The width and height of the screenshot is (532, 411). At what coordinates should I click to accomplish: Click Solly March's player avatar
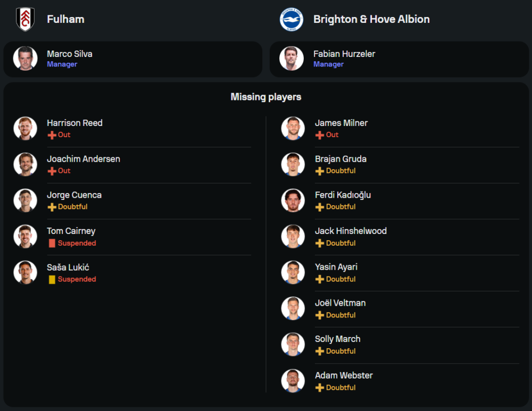click(x=293, y=345)
